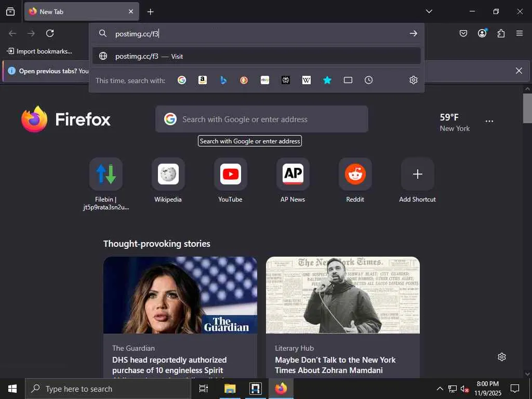532x399 pixels.
Task: Go forward one page
Action: click(x=31, y=33)
